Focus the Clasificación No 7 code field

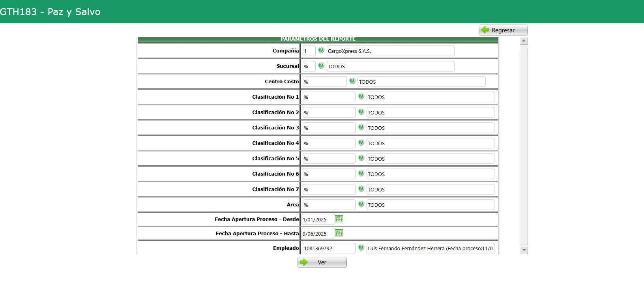click(329, 189)
